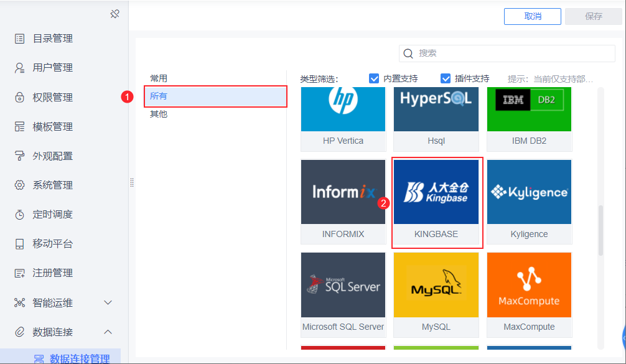Click the 用户管理 user icon
Image resolution: width=626 pixels, height=364 pixels.
[19, 68]
